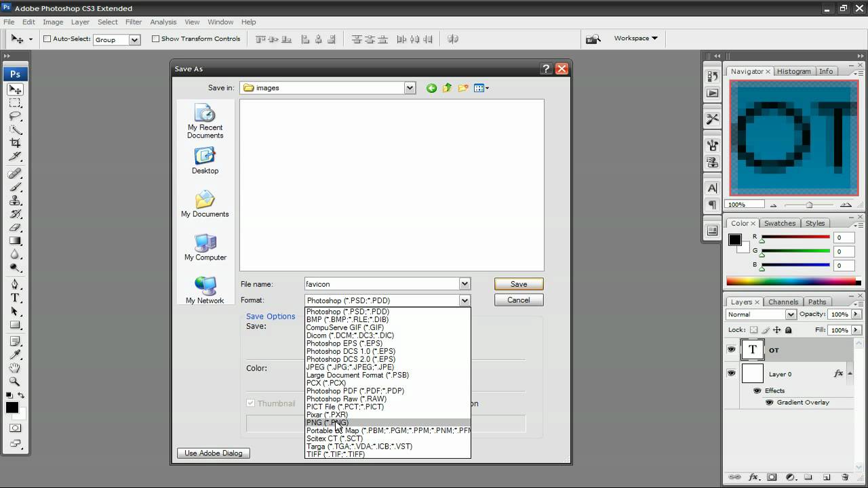
Task: Open the Workspace menu
Action: [x=635, y=38]
